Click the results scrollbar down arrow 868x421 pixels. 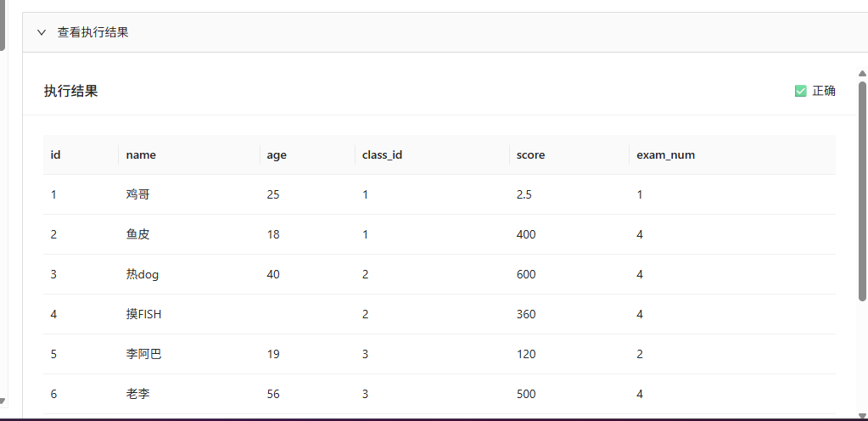pos(862,416)
